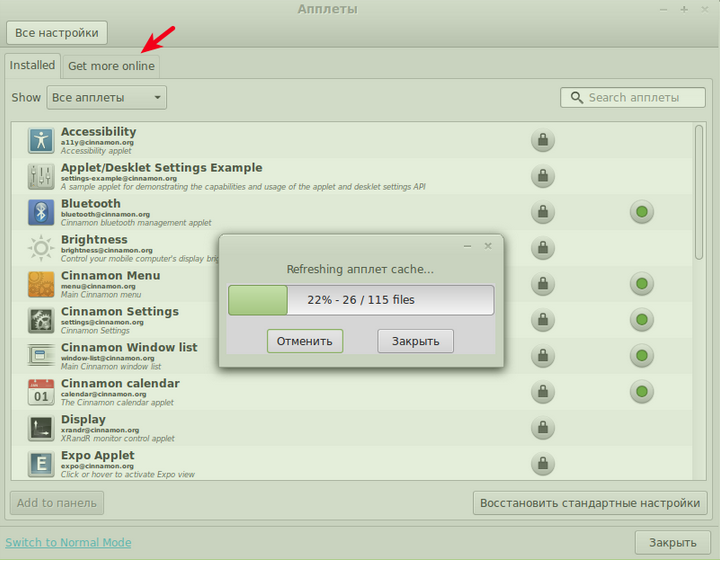The height and width of the screenshot is (561, 720).
Task: Select the Display applet title
Action: point(83,419)
